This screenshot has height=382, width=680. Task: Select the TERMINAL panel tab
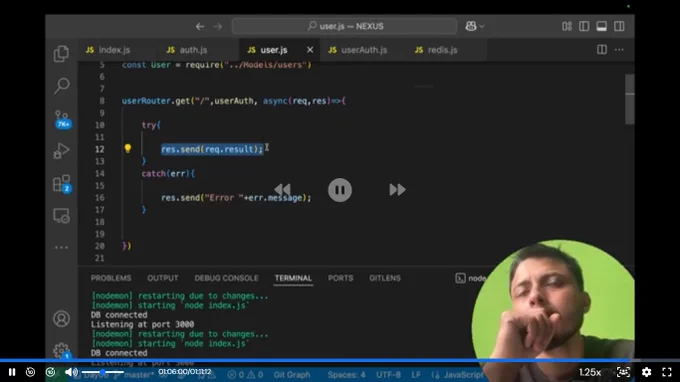(x=293, y=278)
